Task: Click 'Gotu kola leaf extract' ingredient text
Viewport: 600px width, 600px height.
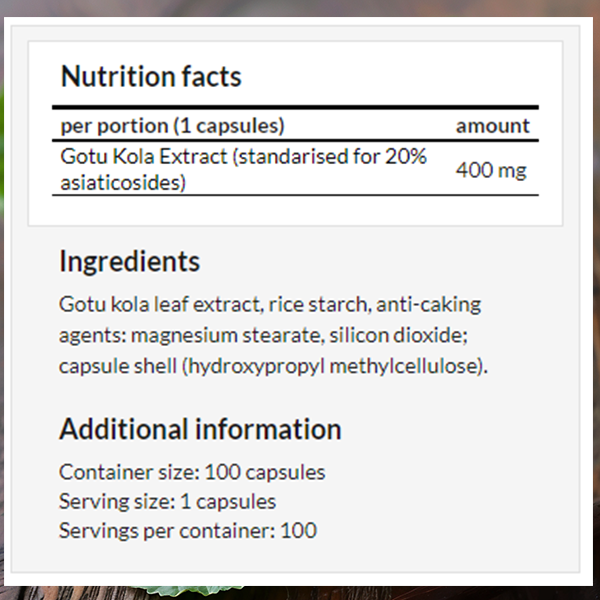Action: [x=161, y=305]
